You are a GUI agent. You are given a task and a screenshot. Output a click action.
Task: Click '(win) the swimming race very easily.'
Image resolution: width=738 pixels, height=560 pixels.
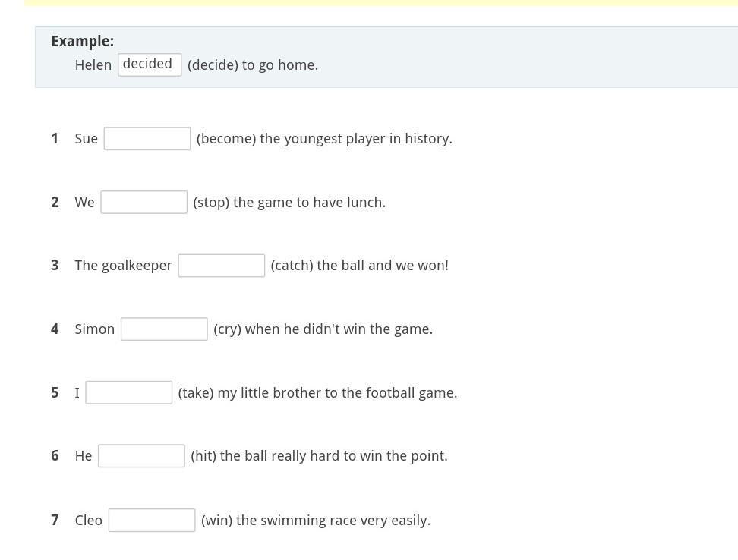(x=315, y=521)
